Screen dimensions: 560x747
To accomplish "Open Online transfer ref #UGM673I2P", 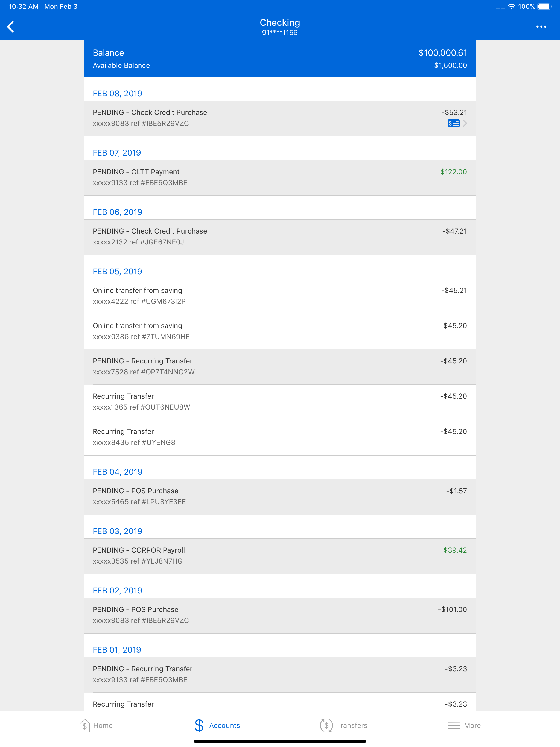I will click(280, 296).
